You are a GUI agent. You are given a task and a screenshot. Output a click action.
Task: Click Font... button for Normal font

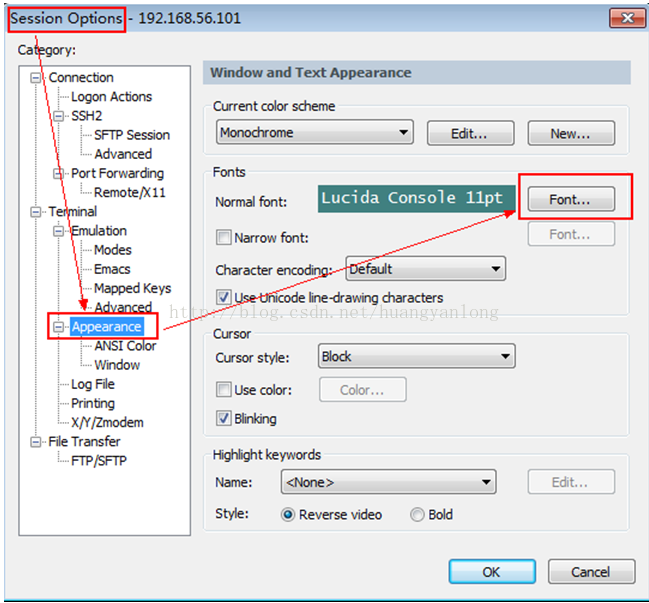[x=571, y=199]
